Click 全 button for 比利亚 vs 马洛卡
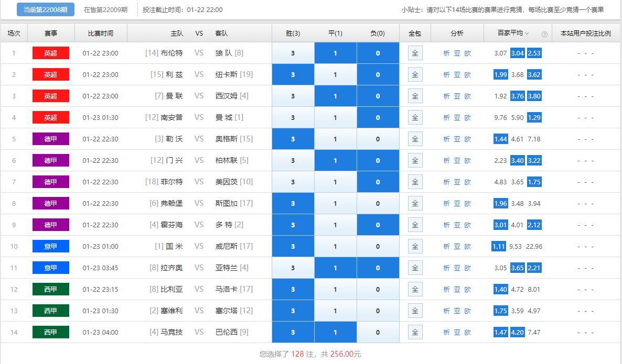Screen dimensions: 622x364 [x=414, y=289]
